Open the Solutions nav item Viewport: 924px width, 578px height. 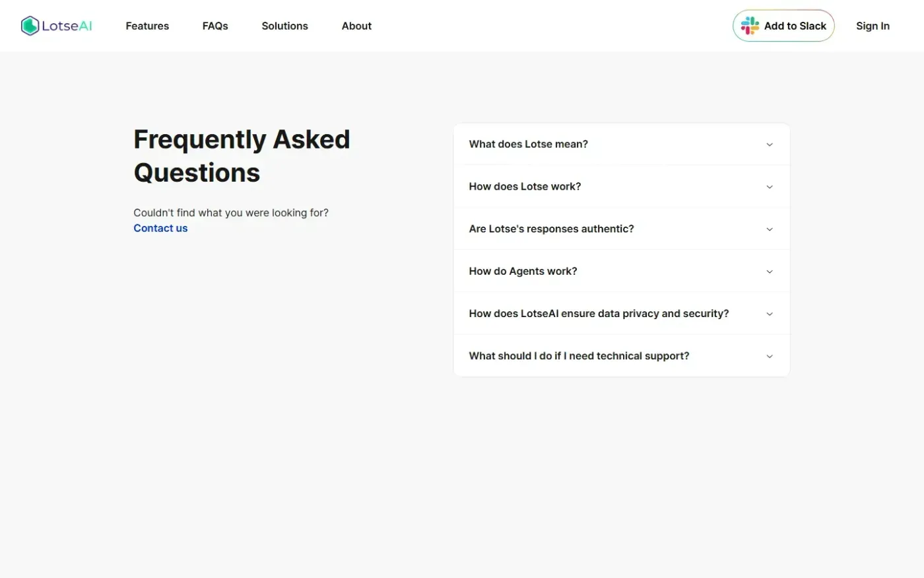(284, 26)
